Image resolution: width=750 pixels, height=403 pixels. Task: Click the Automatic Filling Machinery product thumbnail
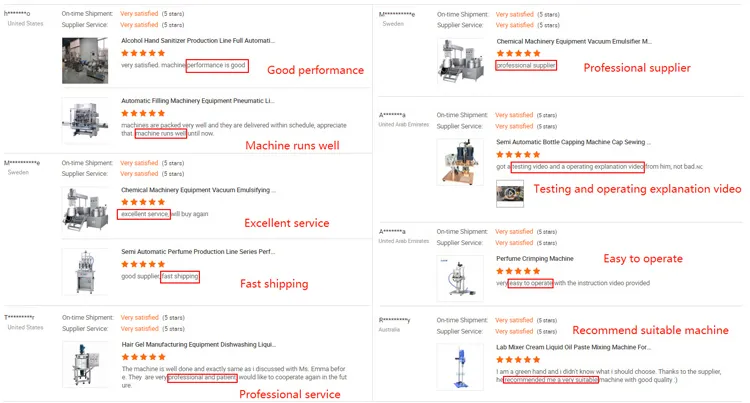[84, 120]
